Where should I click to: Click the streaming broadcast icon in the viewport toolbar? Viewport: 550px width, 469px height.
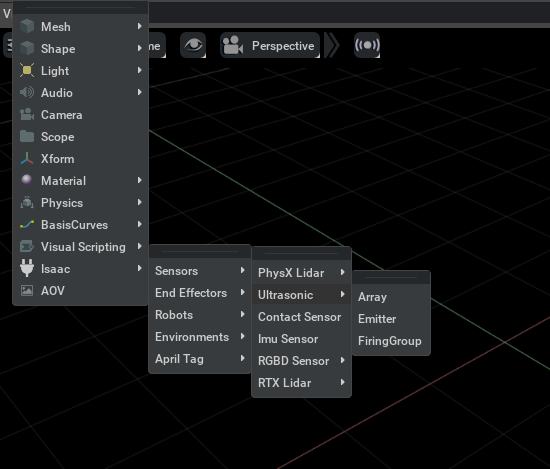(367, 45)
